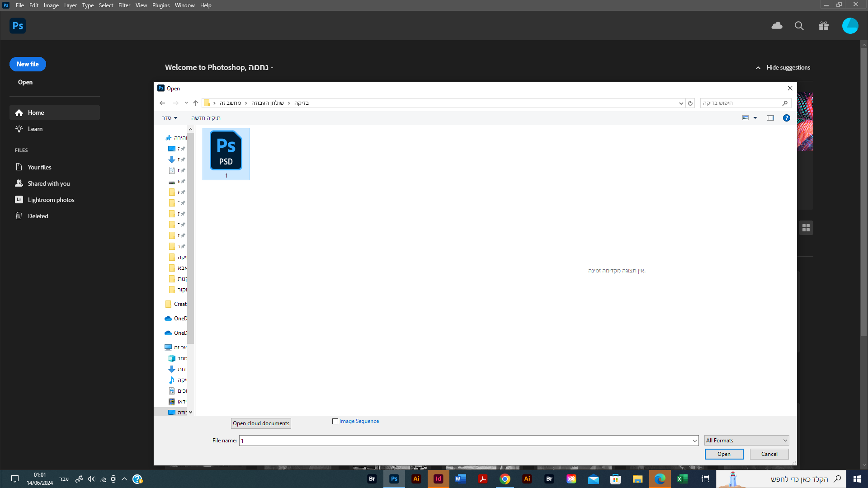Toggle the preview pane icon in dialog toolbar
868x488 pixels.
770,118
